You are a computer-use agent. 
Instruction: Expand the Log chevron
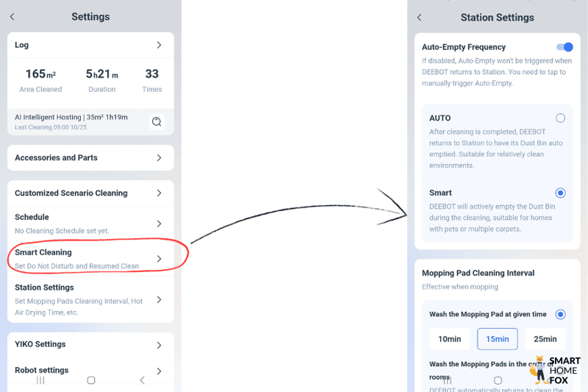[159, 46]
